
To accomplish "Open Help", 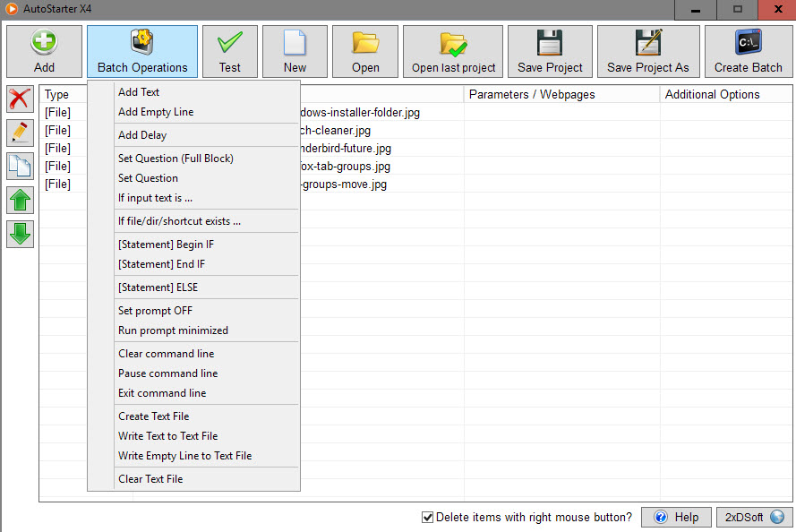I will pyautogui.click(x=676, y=518).
